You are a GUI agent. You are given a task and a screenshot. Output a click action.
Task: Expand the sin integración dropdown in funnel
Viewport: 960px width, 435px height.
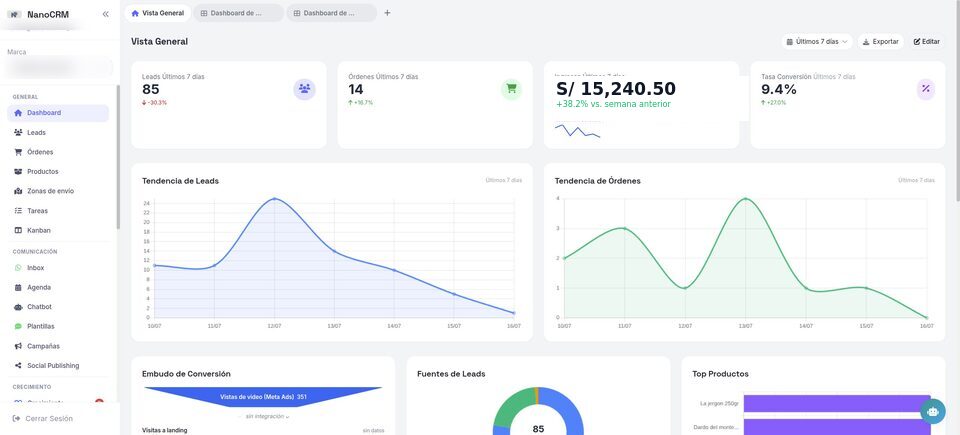coord(268,417)
